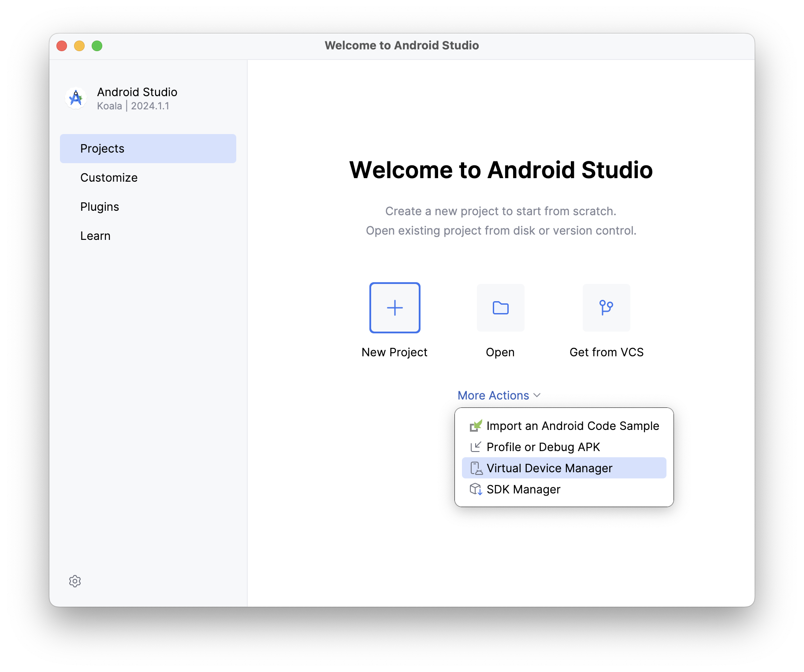Click the New Project plus icon
This screenshot has height=672, width=804.
[395, 308]
